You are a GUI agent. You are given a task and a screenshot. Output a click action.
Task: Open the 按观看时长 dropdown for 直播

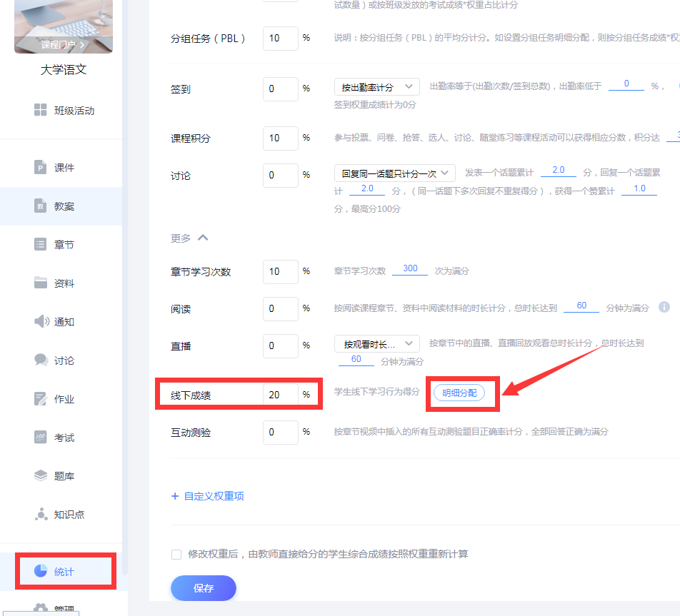coord(376,344)
